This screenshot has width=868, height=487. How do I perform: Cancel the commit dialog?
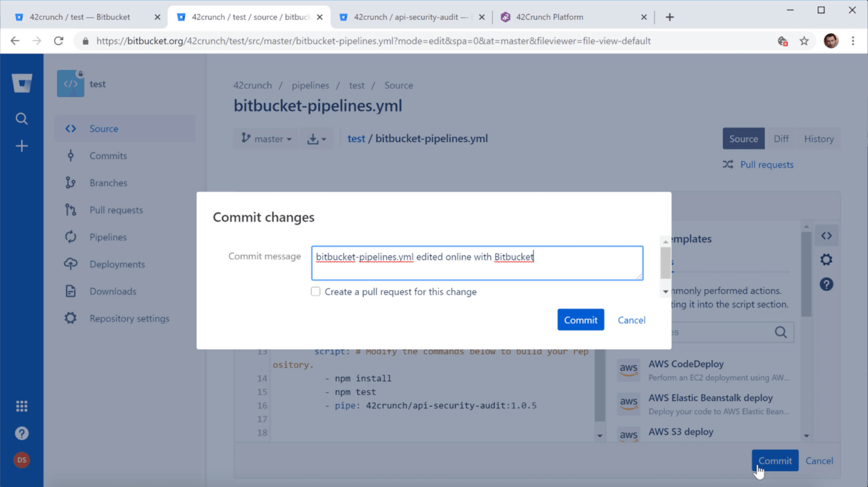(631, 320)
